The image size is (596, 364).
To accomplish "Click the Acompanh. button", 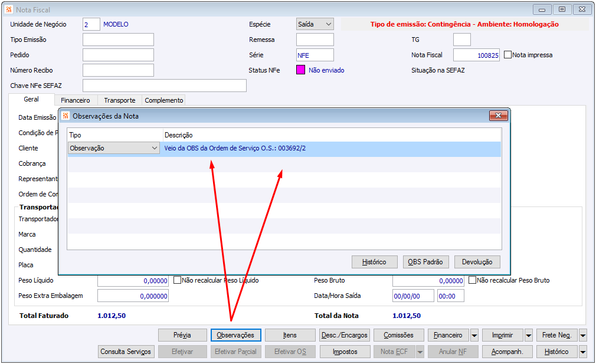I will point(507,352).
